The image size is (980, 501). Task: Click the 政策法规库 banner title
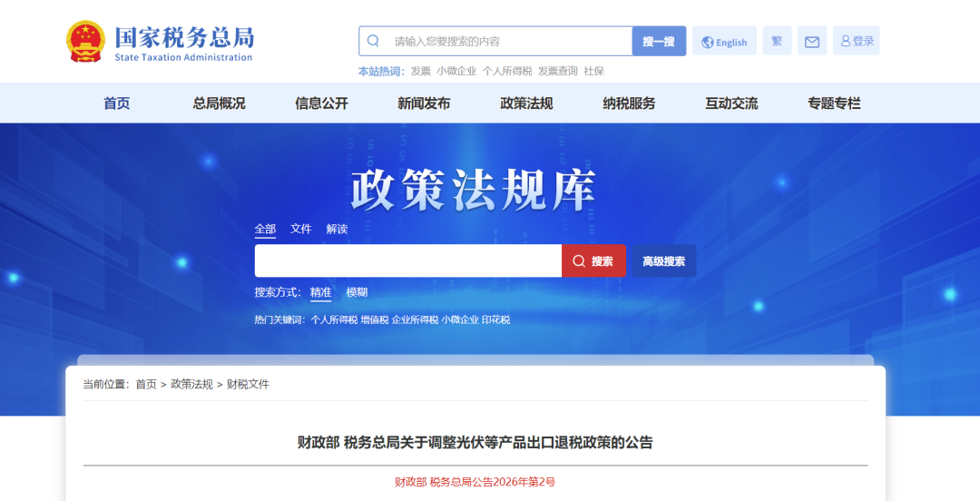pos(473,190)
